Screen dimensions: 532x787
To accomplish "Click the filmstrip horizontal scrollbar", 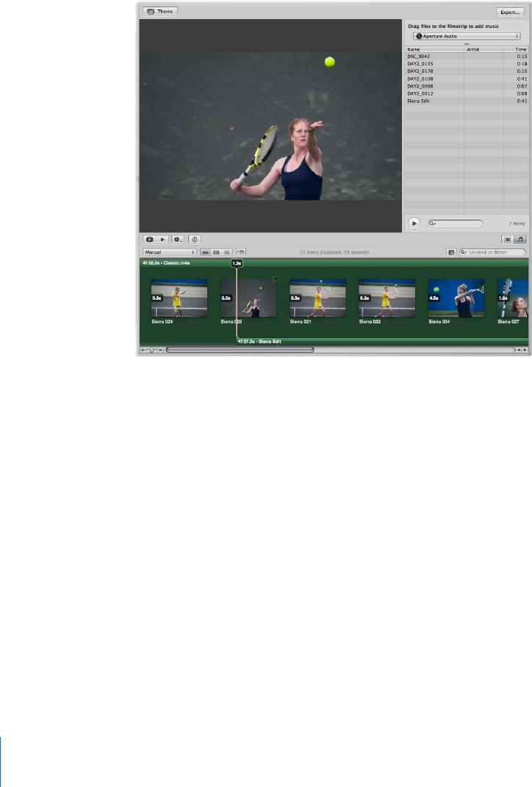I will pyautogui.click(x=240, y=350).
